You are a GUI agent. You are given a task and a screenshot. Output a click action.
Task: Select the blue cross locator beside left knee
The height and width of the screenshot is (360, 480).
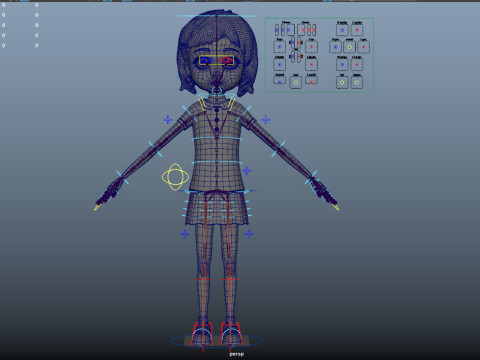(185, 234)
